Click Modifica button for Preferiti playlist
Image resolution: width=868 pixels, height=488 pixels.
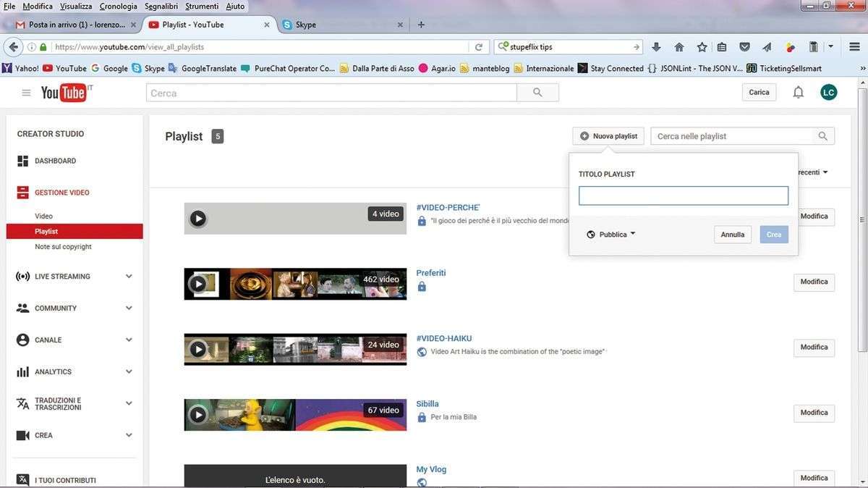814,282
